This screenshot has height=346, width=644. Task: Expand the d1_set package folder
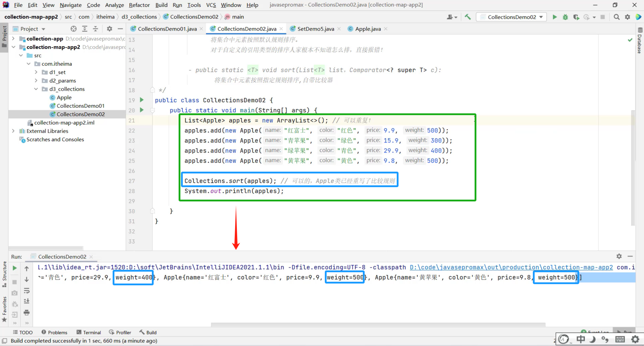[x=36, y=72]
